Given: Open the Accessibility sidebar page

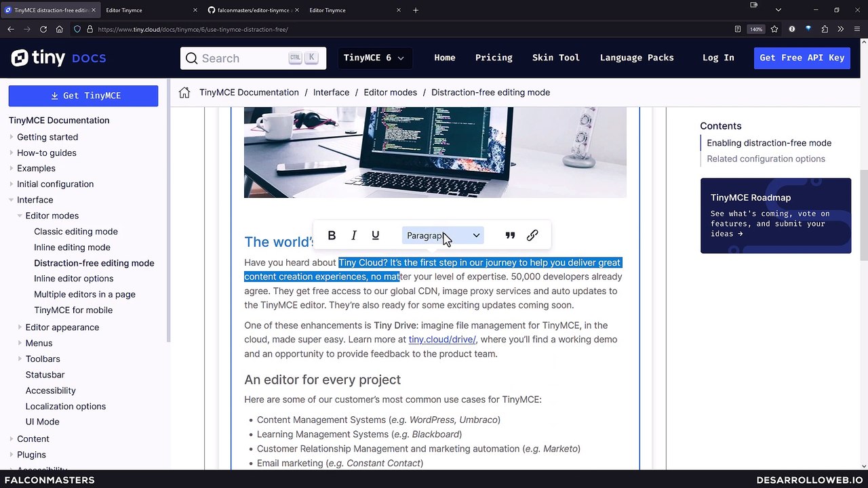Looking at the screenshot, I should [50, 390].
